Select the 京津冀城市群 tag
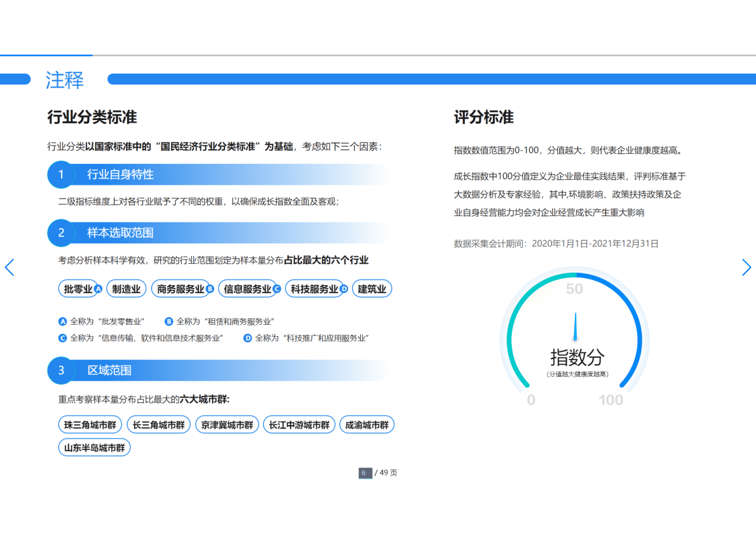The height and width of the screenshot is (535, 756). pos(227,424)
